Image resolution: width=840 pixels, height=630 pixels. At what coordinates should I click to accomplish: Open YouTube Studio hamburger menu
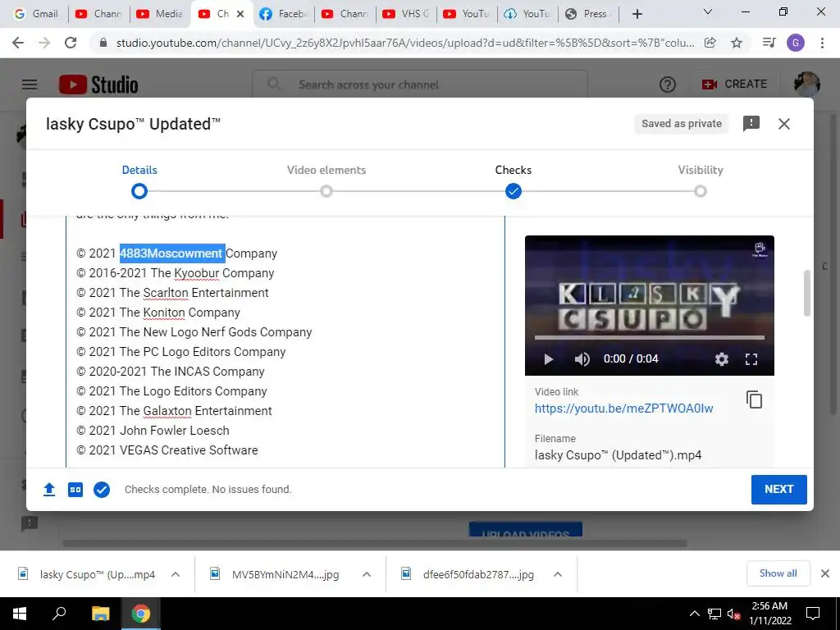coord(30,84)
